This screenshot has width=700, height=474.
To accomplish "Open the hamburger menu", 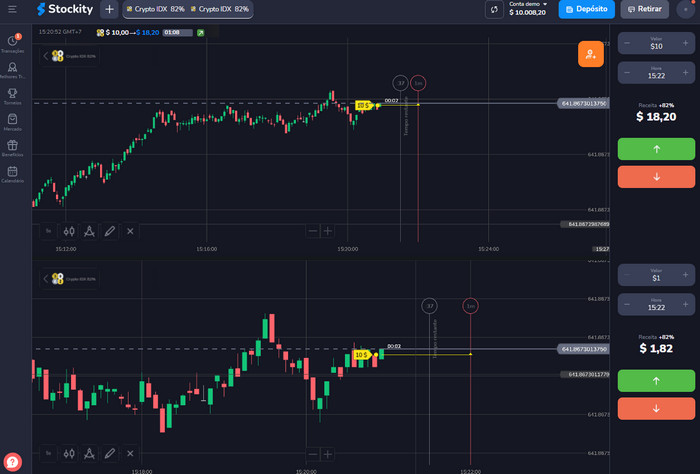I will pyautogui.click(x=12, y=9).
